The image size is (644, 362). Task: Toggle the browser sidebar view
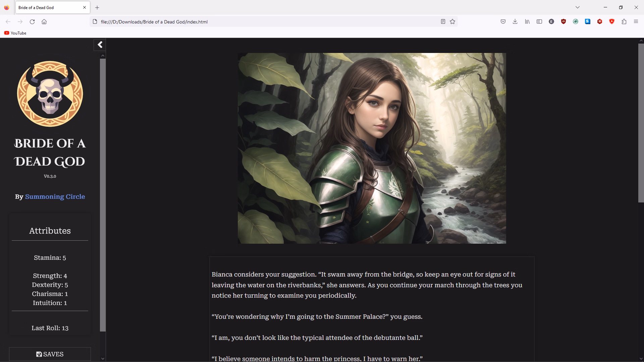coord(539,21)
